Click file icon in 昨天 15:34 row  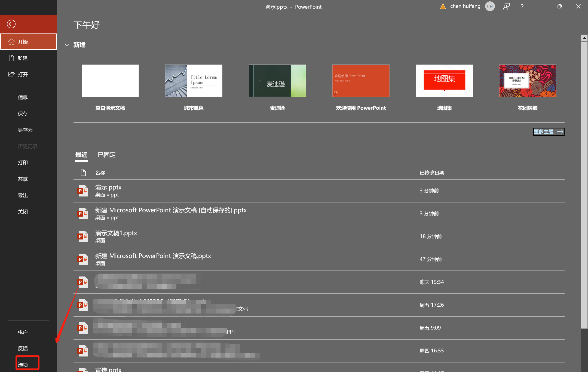pyautogui.click(x=83, y=282)
